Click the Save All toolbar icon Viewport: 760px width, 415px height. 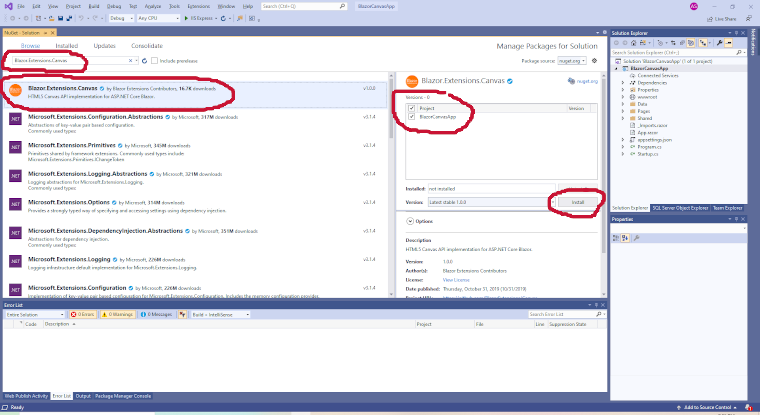click(x=69, y=18)
